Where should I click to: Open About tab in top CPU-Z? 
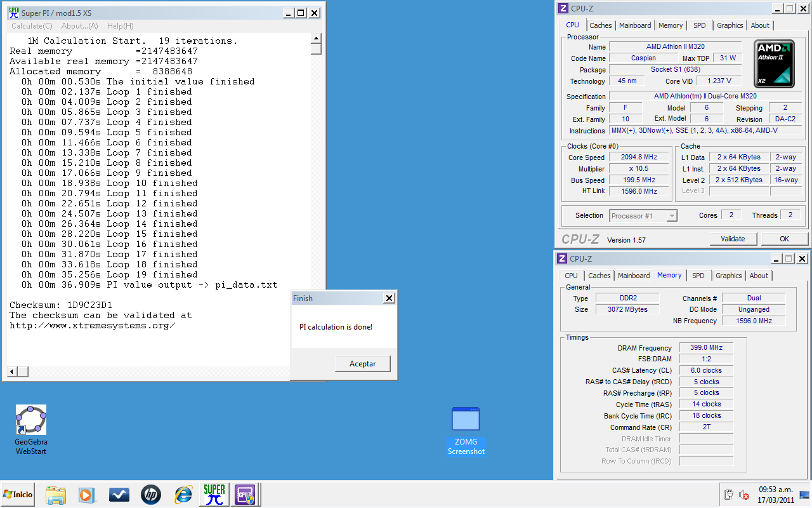[760, 25]
